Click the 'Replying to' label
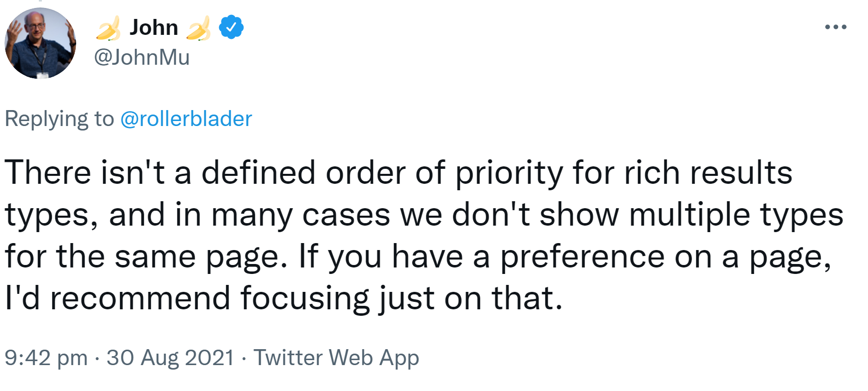Screen dimensions: 868x391 coord(59,119)
